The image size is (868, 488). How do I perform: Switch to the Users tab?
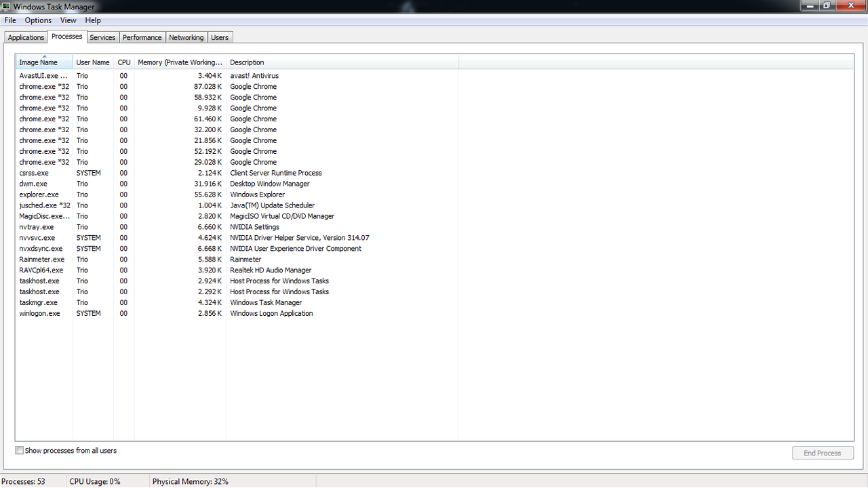220,37
